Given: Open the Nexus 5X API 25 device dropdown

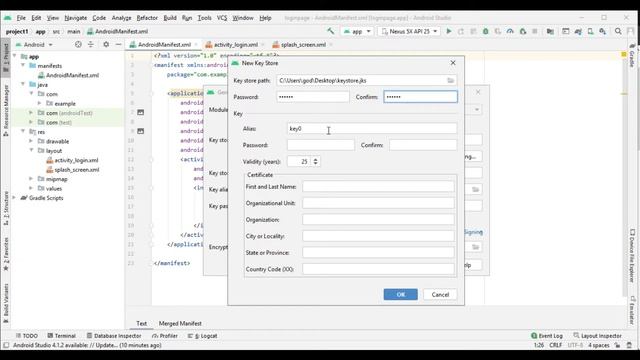Looking at the screenshot, I should click(409, 31).
